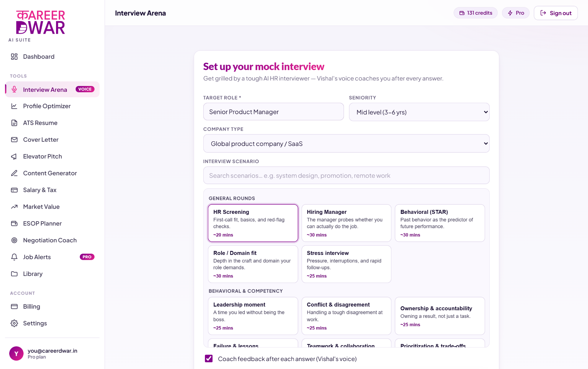Click the lightning bolt icon on the Pro badge
The image size is (588, 369).
point(510,13)
